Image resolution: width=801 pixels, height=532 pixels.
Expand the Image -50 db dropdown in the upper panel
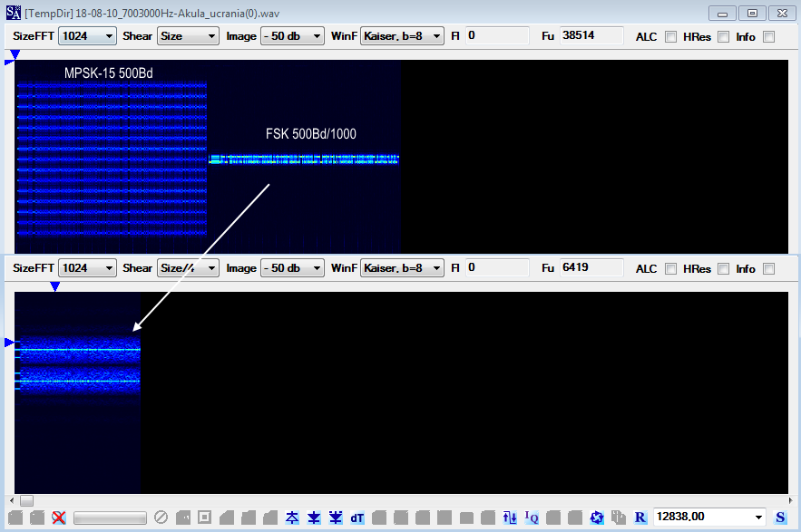click(x=292, y=36)
